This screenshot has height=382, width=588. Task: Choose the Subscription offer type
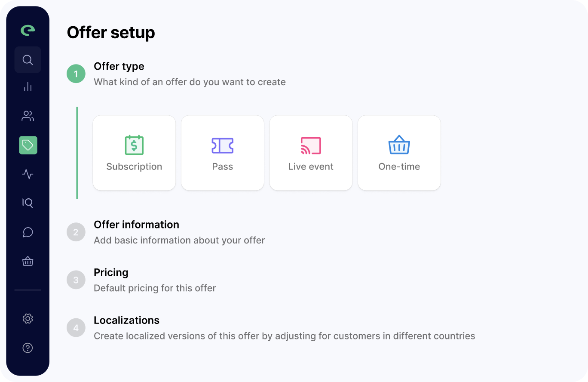click(x=134, y=153)
